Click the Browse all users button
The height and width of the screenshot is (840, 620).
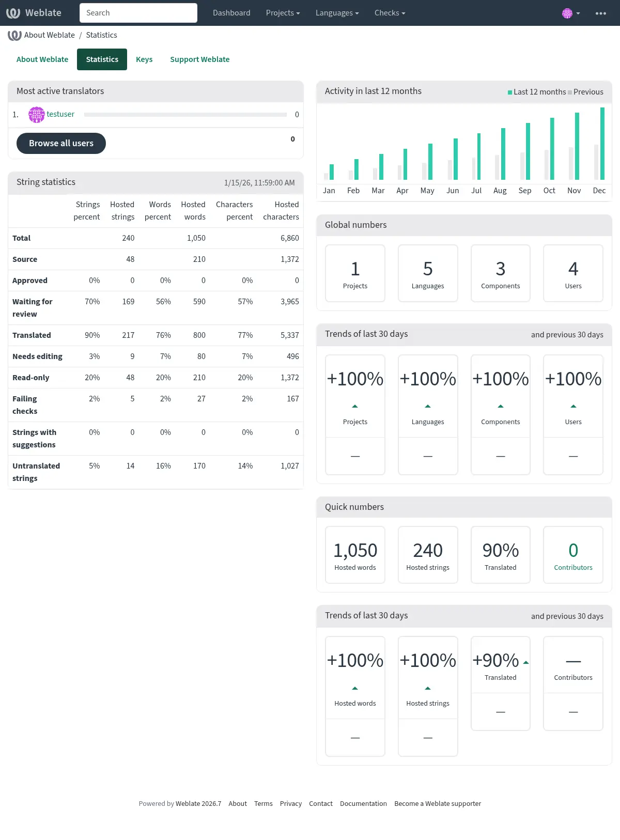61,143
